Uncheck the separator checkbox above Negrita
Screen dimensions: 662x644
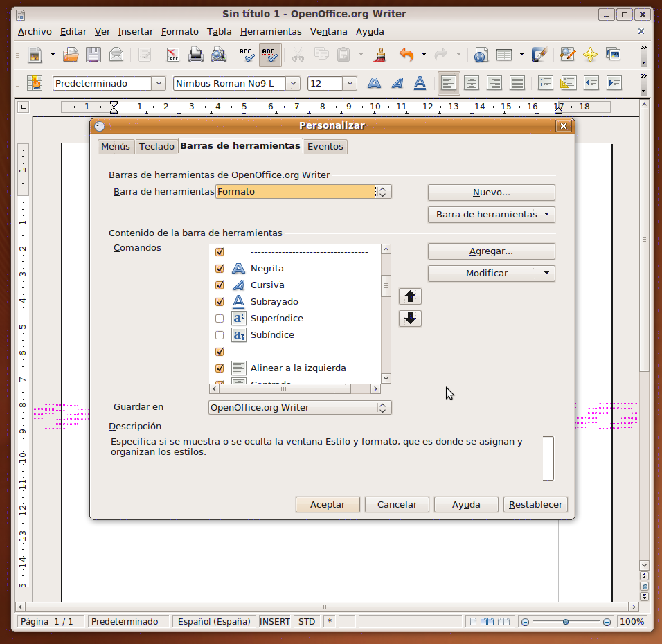(220, 252)
